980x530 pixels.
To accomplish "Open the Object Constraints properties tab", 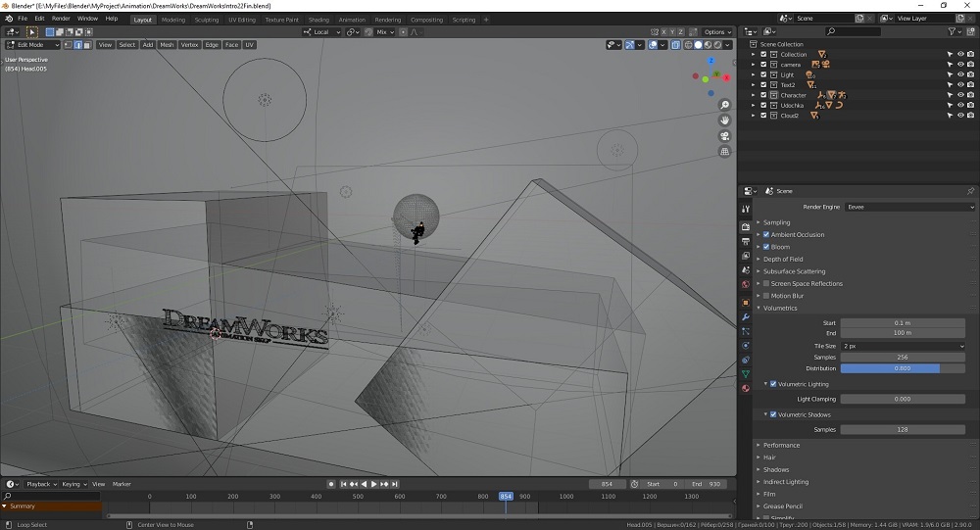I will coord(746,360).
